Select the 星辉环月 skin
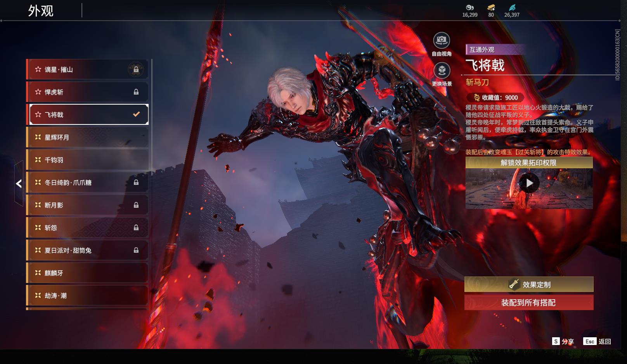Viewport: 627px width, 364px height. click(x=88, y=137)
